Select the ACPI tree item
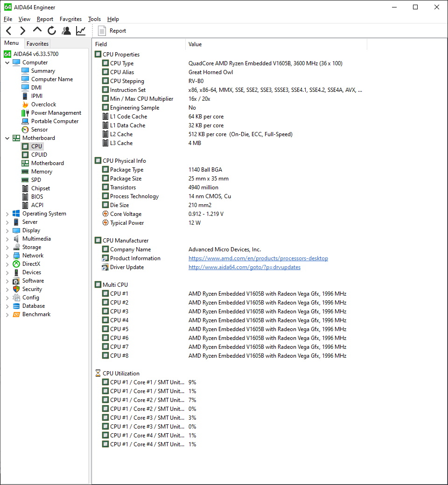The image size is (448, 485). click(37, 205)
